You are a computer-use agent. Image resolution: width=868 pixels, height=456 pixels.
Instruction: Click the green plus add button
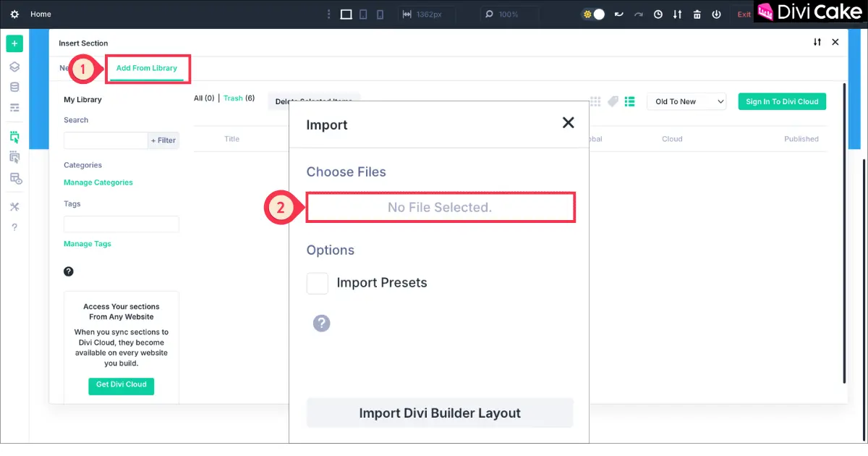point(14,43)
